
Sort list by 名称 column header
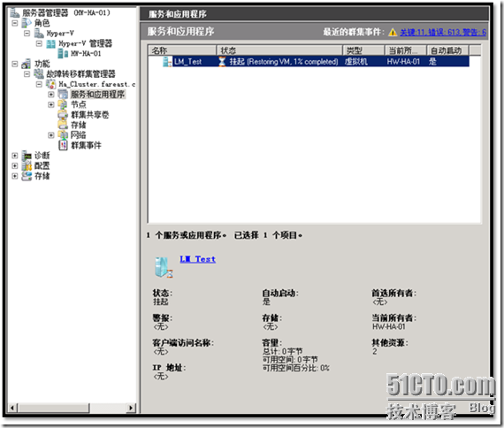point(182,50)
